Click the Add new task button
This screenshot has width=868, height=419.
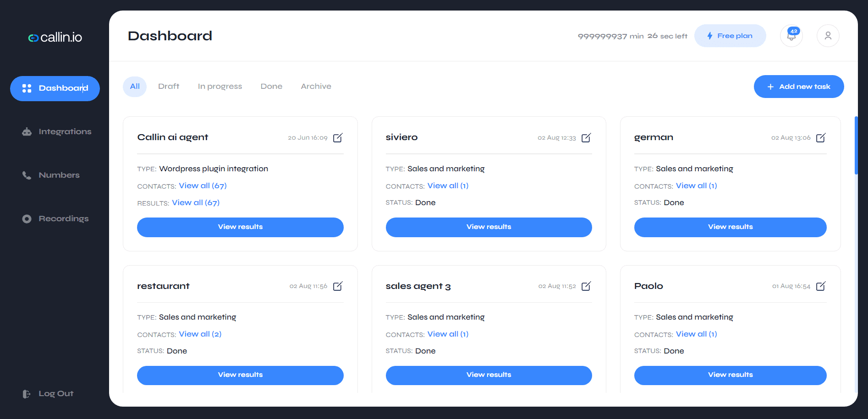798,87
